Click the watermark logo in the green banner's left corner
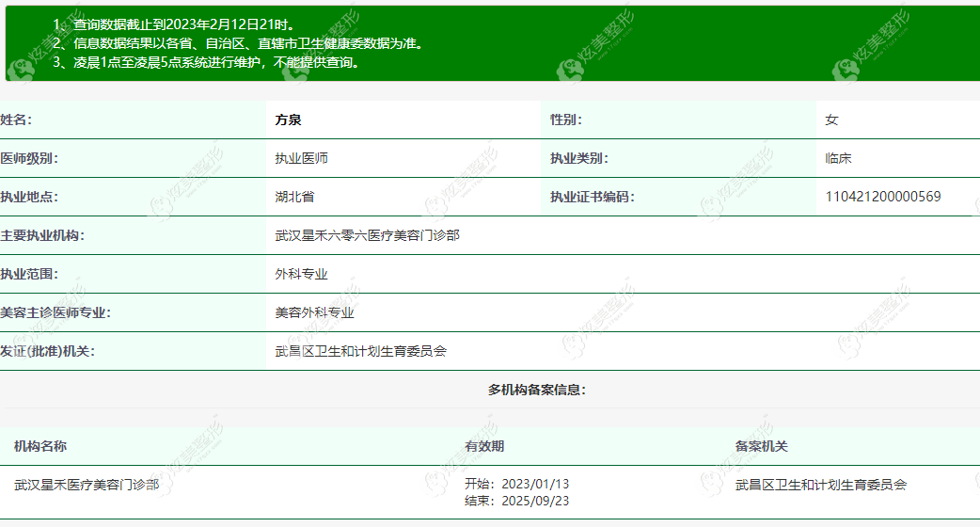The width and height of the screenshot is (980, 527). tap(19, 71)
